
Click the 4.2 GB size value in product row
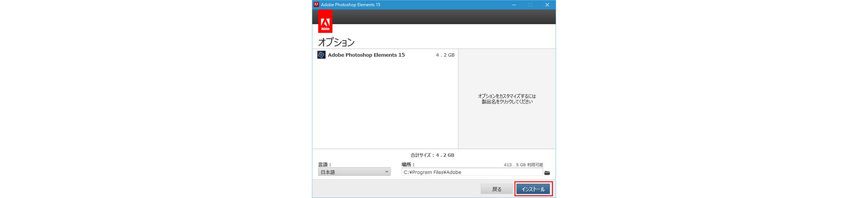(x=445, y=55)
